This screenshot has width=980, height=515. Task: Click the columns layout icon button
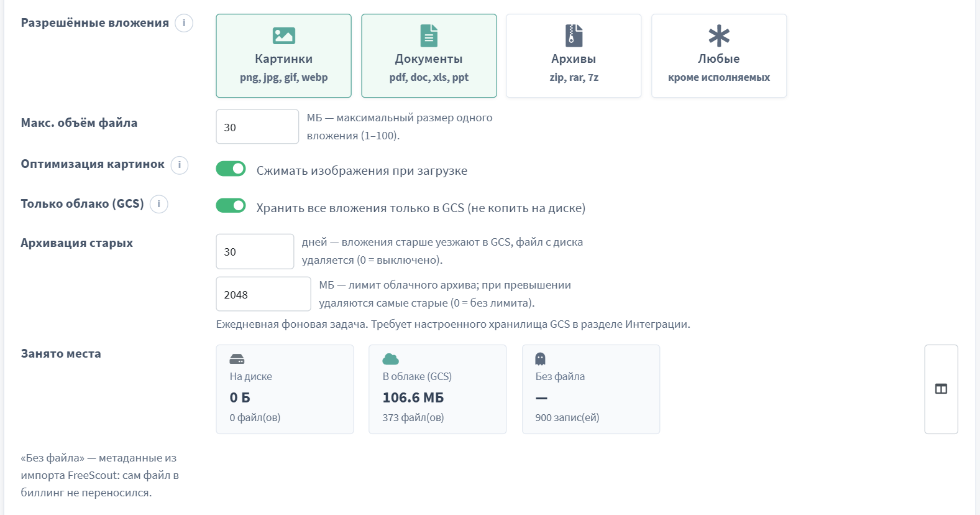point(941,389)
